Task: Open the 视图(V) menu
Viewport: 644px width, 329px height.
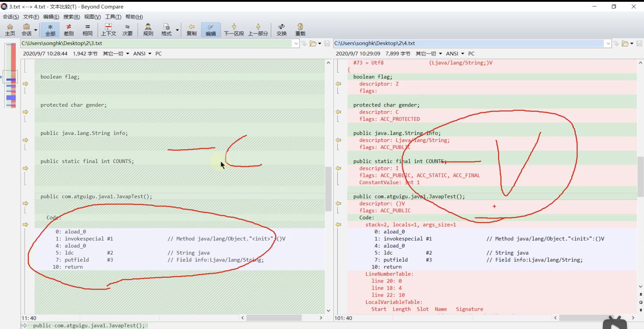Action: click(x=92, y=17)
